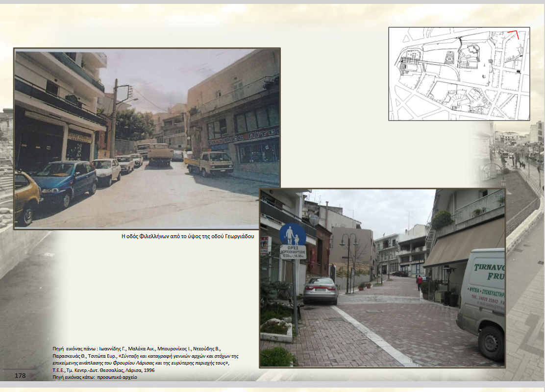Click the caption 'Η οδός Φιλελλήνων' text
The height and width of the screenshot is (392, 545).
click(x=188, y=236)
